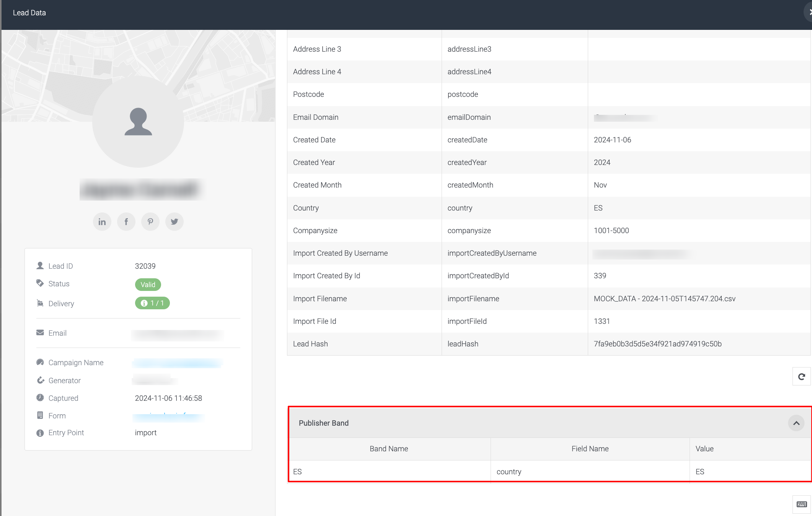This screenshot has width=812, height=516.
Task: Open the Pinterest social icon
Action: click(150, 222)
